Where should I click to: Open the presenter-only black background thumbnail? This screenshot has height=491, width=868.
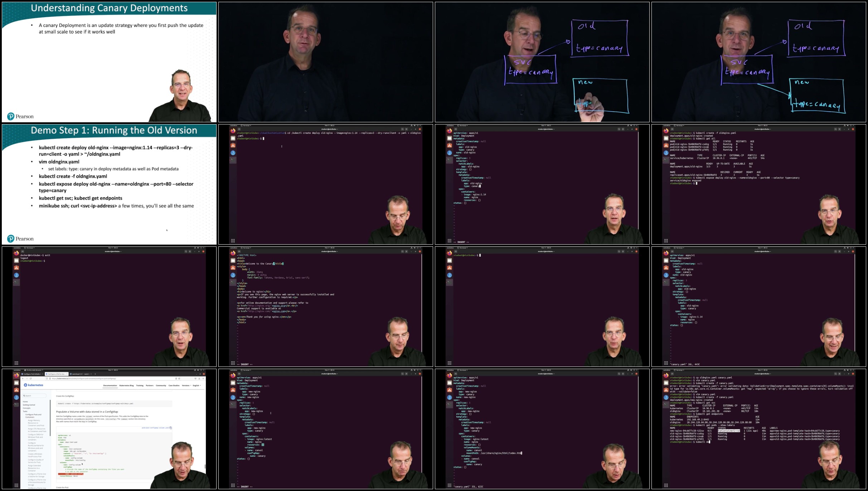click(x=326, y=62)
